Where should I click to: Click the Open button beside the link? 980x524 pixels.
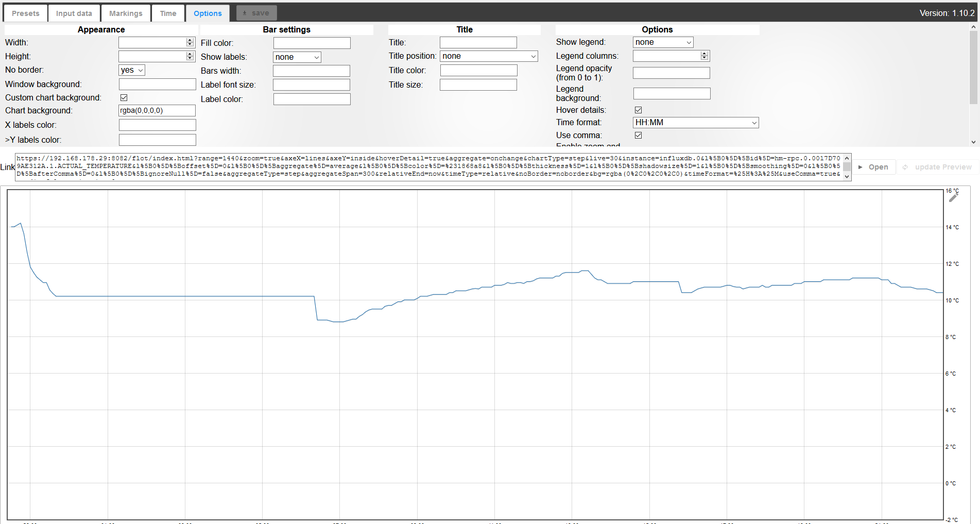click(873, 167)
